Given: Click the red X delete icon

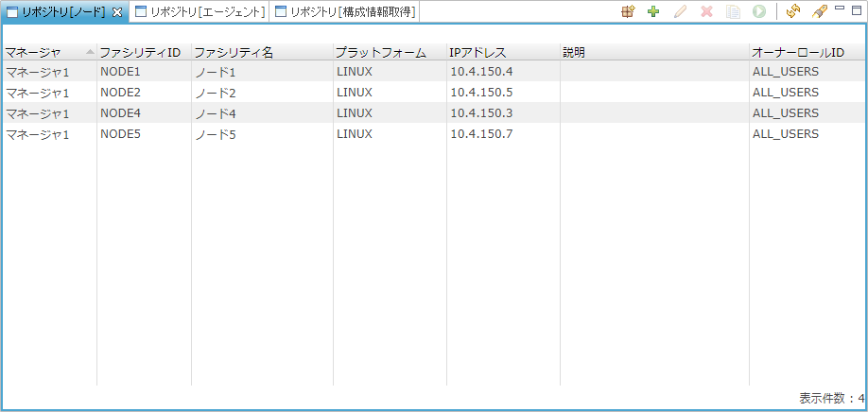Looking at the screenshot, I should coord(706,11).
